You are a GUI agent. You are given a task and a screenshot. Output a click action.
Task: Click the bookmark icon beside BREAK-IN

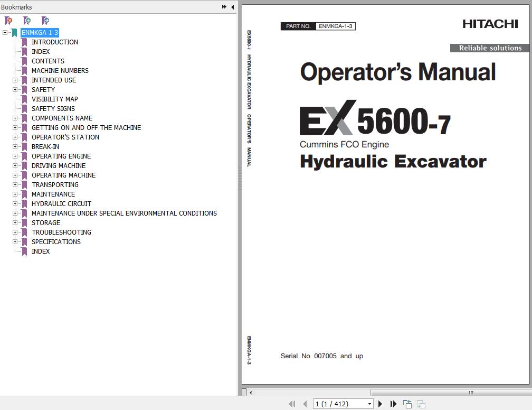[x=24, y=147]
